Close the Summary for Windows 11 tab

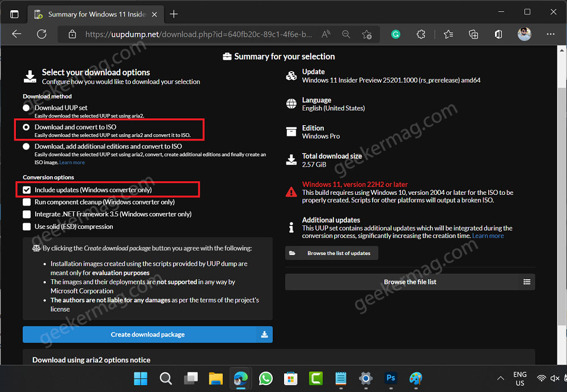click(x=154, y=15)
